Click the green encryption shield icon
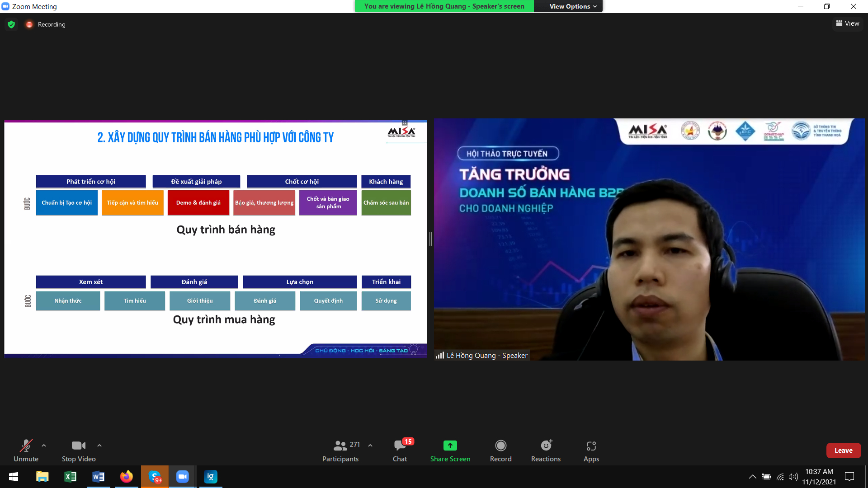 [x=11, y=24]
